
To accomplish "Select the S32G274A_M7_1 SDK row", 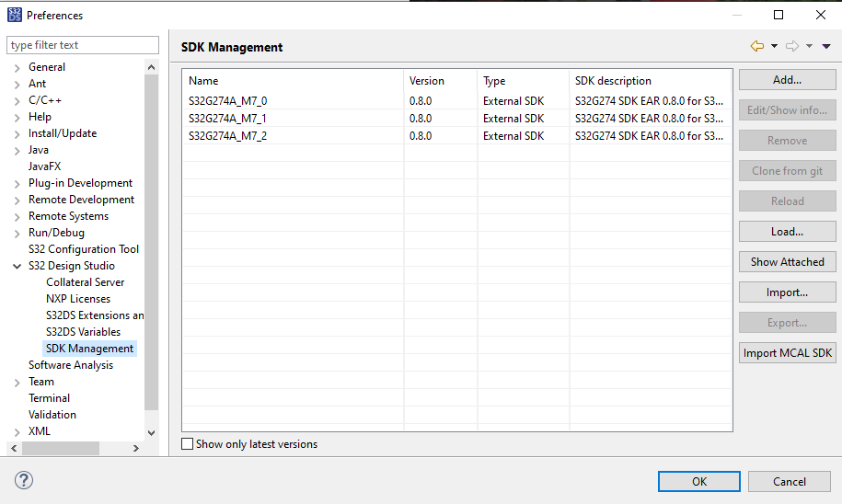I will point(228,119).
